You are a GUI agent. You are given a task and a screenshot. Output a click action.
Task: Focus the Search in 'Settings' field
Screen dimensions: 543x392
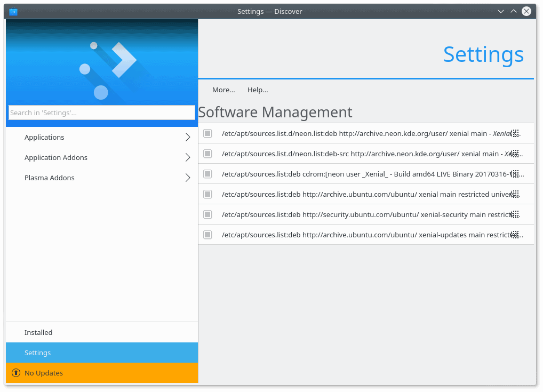pos(102,113)
